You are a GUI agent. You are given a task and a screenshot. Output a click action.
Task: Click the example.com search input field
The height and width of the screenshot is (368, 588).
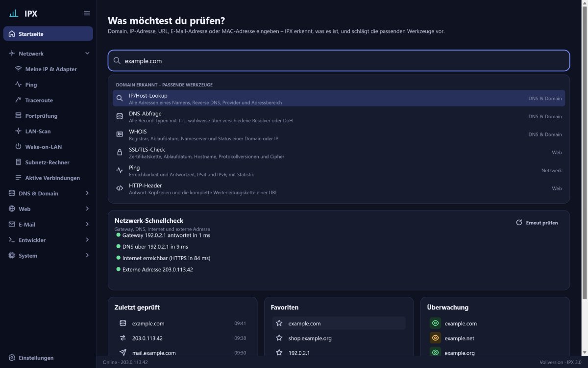click(339, 61)
